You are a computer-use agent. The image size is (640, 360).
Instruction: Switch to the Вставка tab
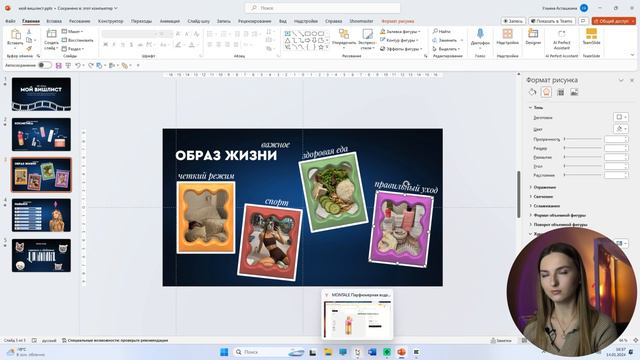[54, 21]
